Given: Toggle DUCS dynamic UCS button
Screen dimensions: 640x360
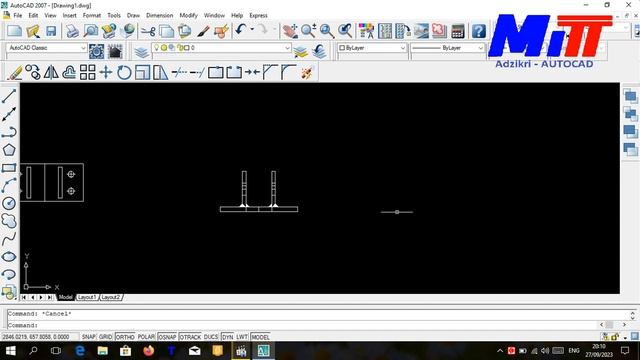Looking at the screenshot, I should tap(211, 337).
